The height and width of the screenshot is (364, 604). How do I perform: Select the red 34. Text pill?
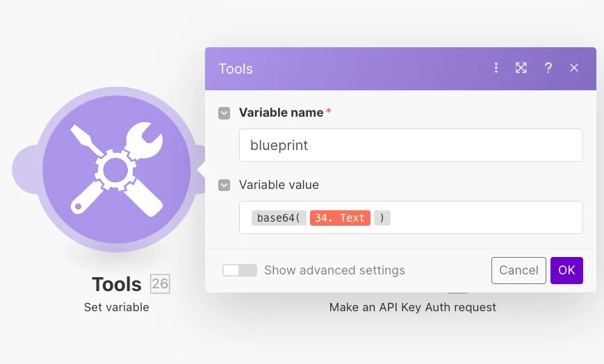point(340,218)
